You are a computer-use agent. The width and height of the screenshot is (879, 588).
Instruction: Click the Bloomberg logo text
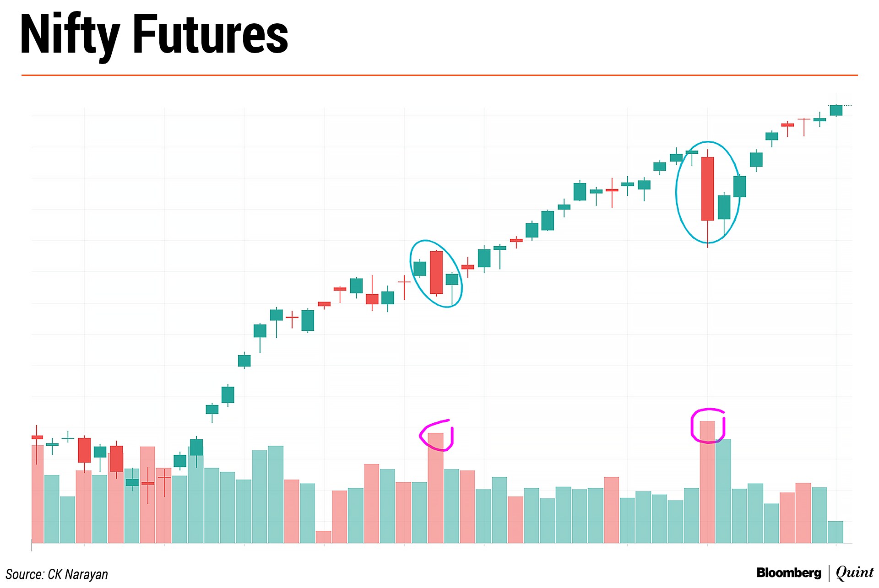(788, 572)
